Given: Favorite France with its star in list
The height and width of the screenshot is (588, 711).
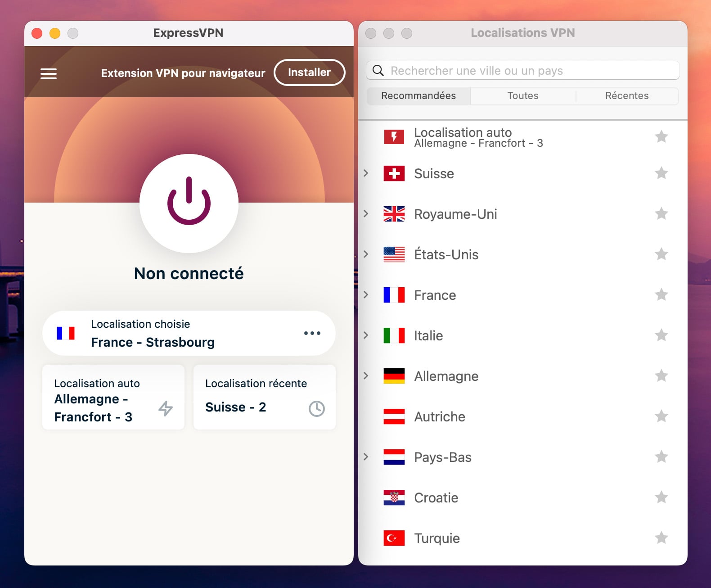Looking at the screenshot, I should coord(661,295).
